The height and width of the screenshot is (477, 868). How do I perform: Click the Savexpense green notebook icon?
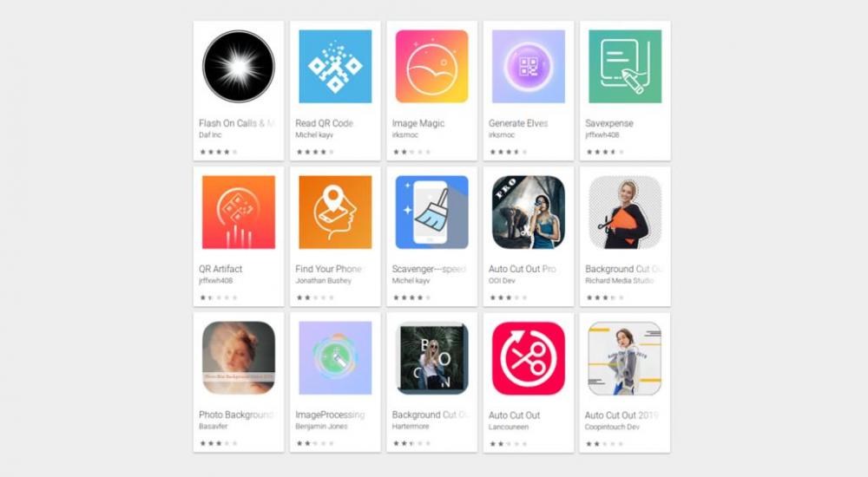[x=625, y=67]
